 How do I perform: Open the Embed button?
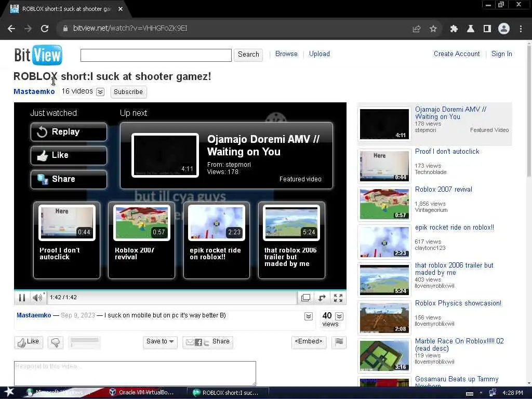(x=309, y=342)
